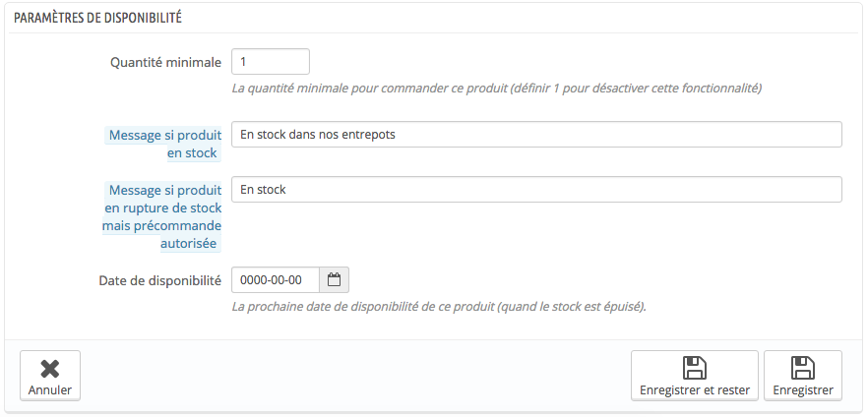Click the preorder message field containing 'En stock'
Screen dimensions: 868x417
(x=535, y=190)
